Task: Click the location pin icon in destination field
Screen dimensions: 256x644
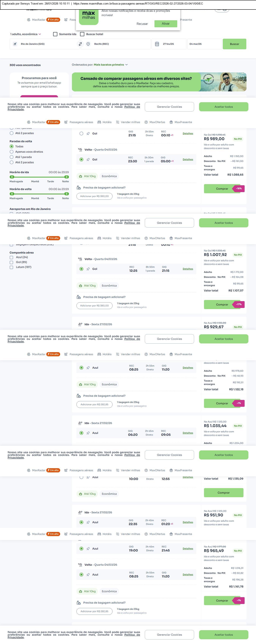Action: pos(88,44)
